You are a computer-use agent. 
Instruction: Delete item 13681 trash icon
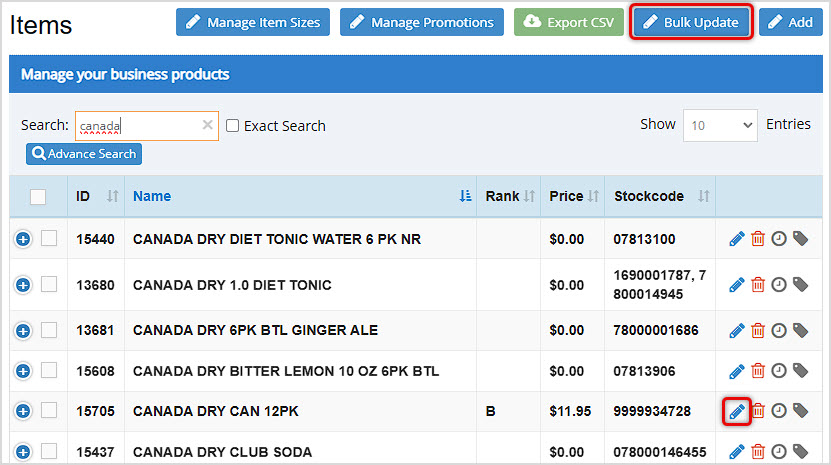click(x=758, y=331)
